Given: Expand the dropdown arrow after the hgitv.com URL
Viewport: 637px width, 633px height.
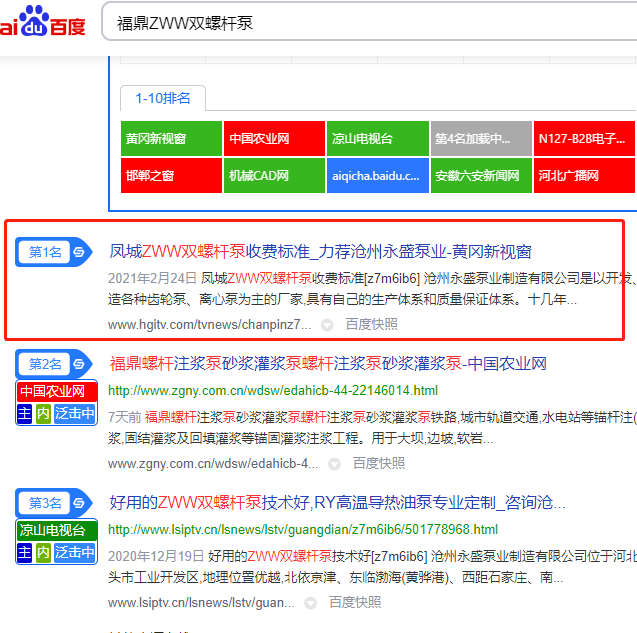Looking at the screenshot, I should (x=327, y=325).
